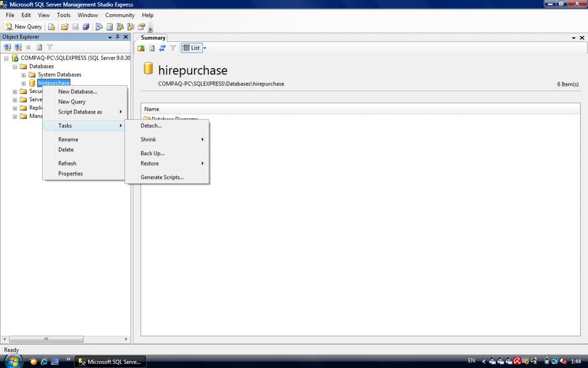Open the Window menu
This screenshot has width=588, height=368.
pos(88,15)
